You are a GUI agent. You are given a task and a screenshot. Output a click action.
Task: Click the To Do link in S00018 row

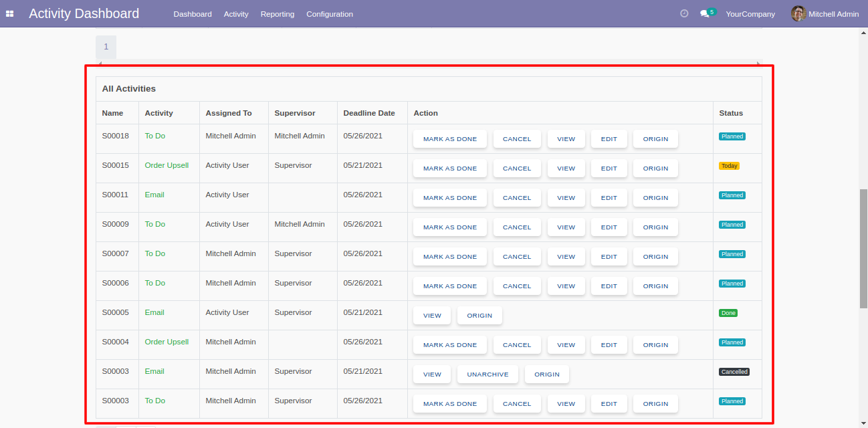click(155, 136)
